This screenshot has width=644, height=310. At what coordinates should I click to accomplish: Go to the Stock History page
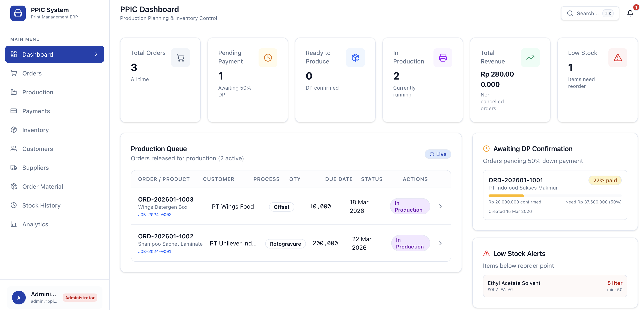[54, 205]
